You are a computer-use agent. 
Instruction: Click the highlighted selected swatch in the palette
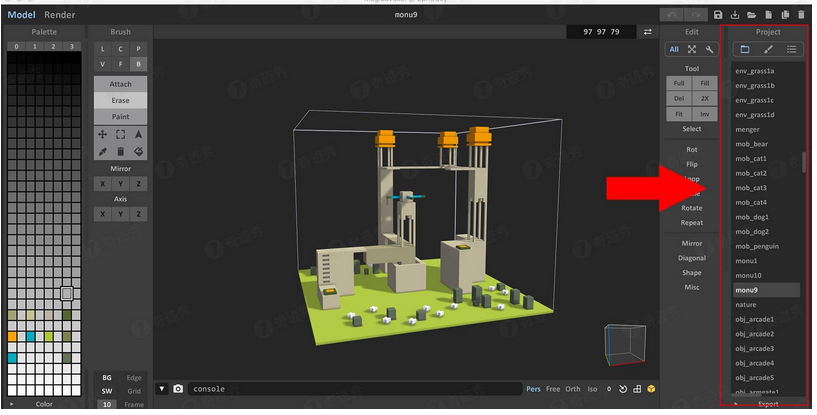[67, 294]
